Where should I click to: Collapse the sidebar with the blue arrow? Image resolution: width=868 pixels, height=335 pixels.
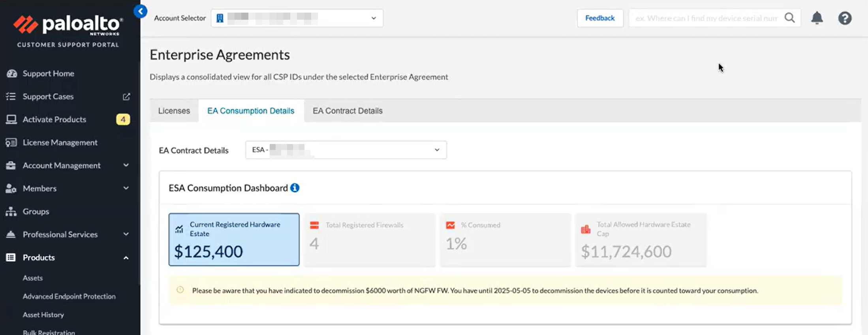(x=140, y=11)
